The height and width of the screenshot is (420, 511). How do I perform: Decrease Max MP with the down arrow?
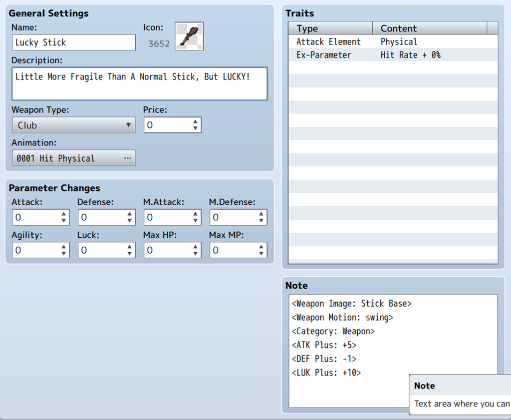(x=261, y=254)
